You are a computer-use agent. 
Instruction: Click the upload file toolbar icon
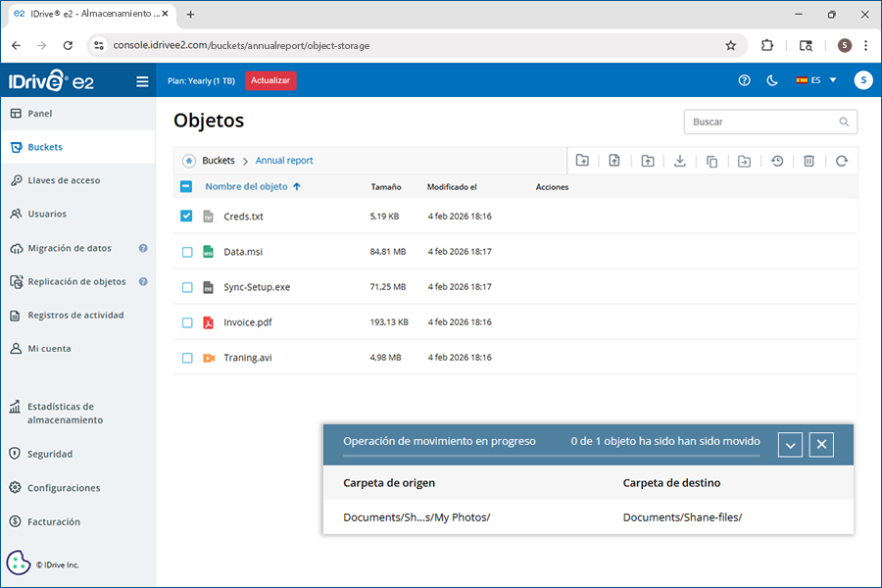[x=614, y=161]
